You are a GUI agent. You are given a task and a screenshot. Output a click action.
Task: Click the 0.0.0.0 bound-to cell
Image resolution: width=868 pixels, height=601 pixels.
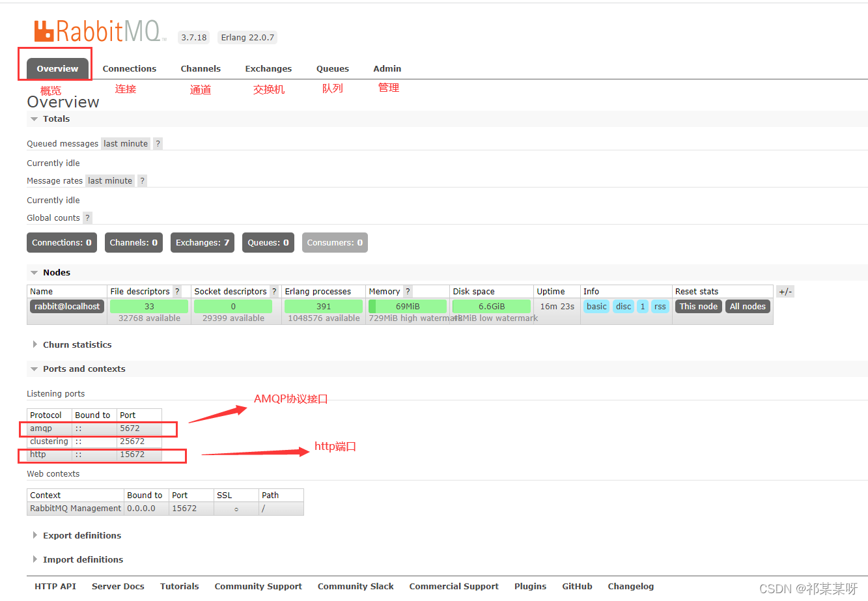[x=147, y=509]
